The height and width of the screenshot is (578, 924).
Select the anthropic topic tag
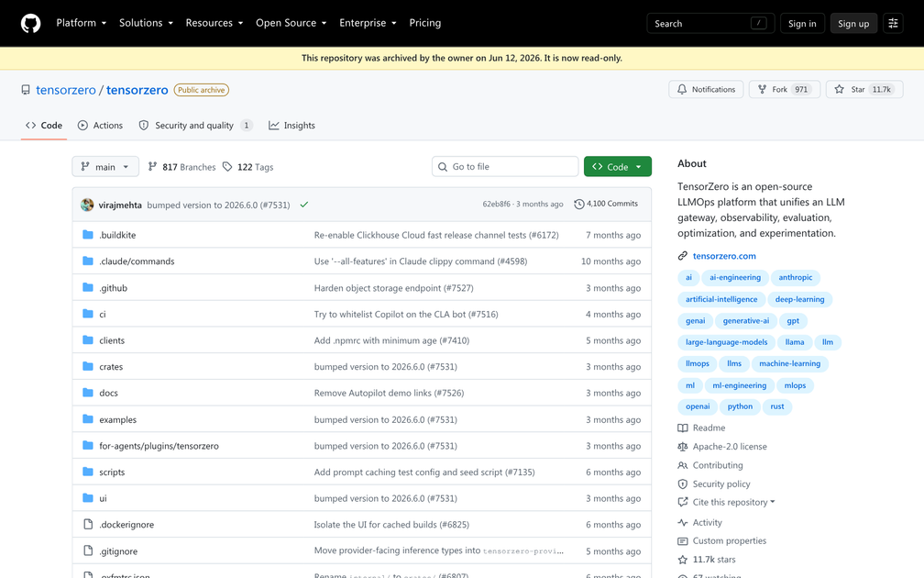[796, 277]
